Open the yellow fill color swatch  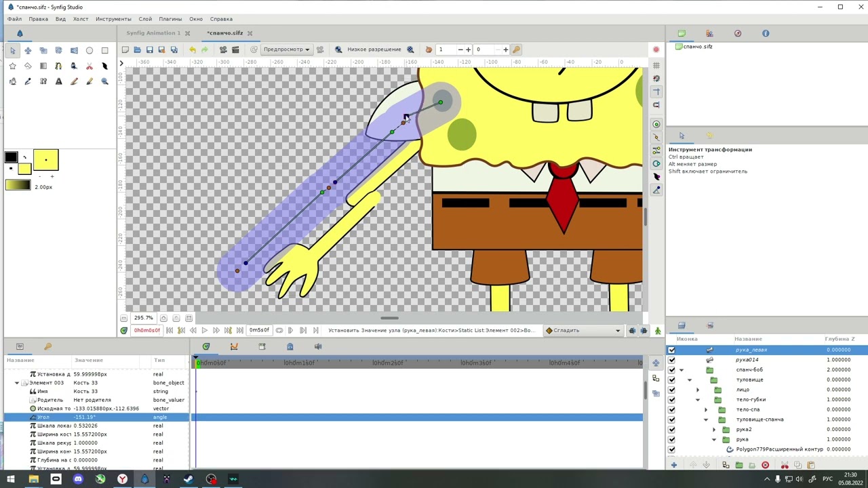pyautogui.click(x=24, y=169)
